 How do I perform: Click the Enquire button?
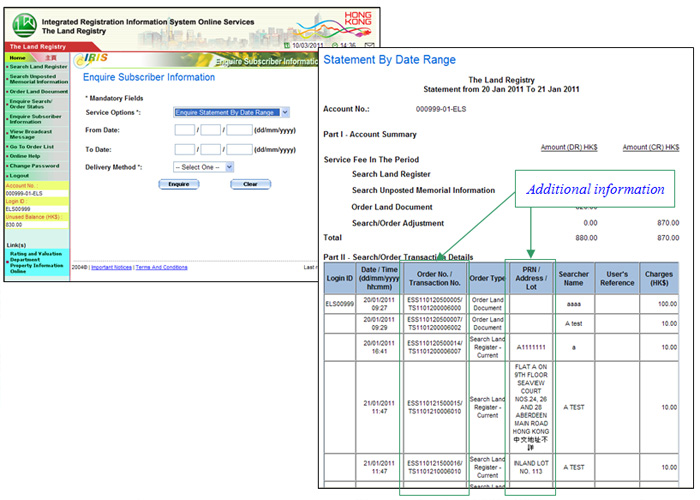pos(179,184)
